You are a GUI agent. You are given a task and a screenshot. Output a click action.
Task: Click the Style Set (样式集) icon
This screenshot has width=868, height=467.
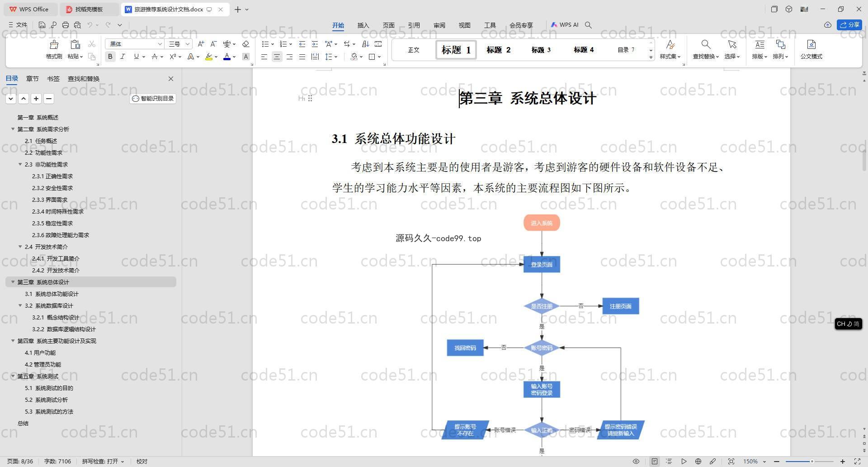pos(670,44)
